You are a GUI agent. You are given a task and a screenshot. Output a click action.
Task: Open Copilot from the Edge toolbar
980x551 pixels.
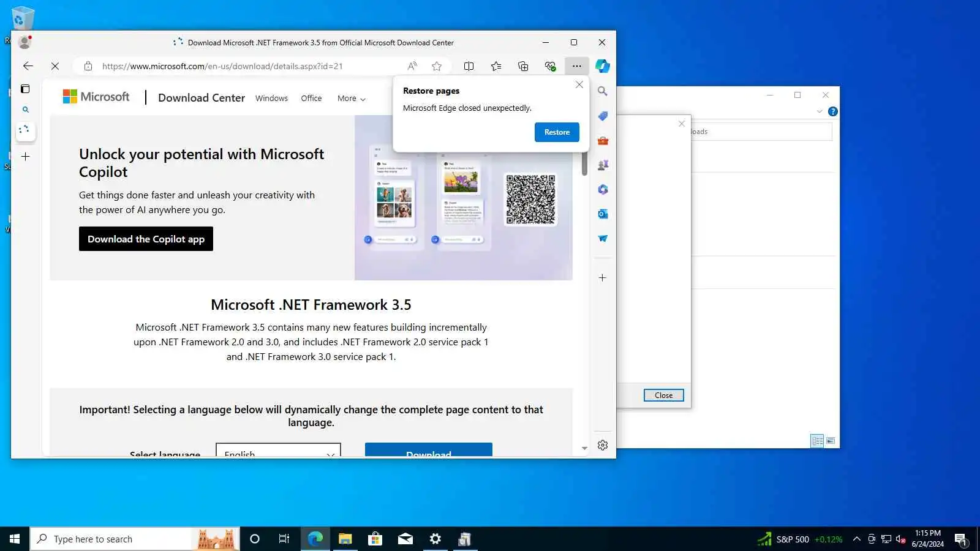click(x=603, y=66)
